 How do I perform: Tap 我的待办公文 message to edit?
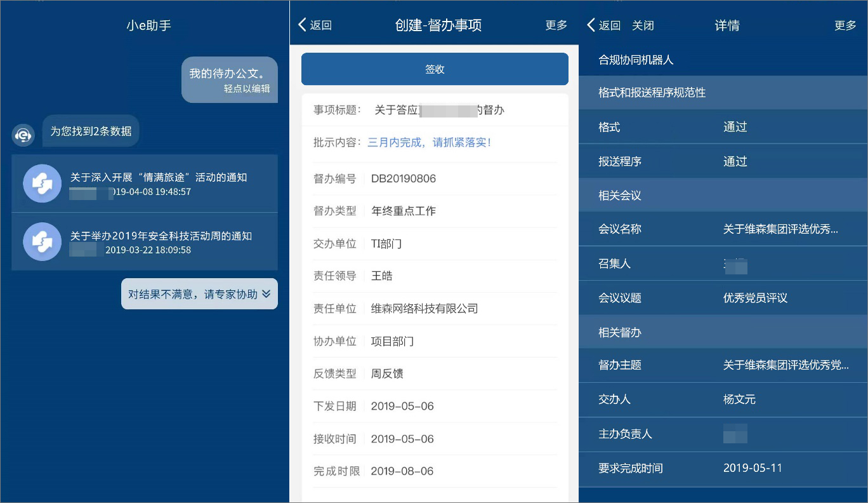pos(230,79)
